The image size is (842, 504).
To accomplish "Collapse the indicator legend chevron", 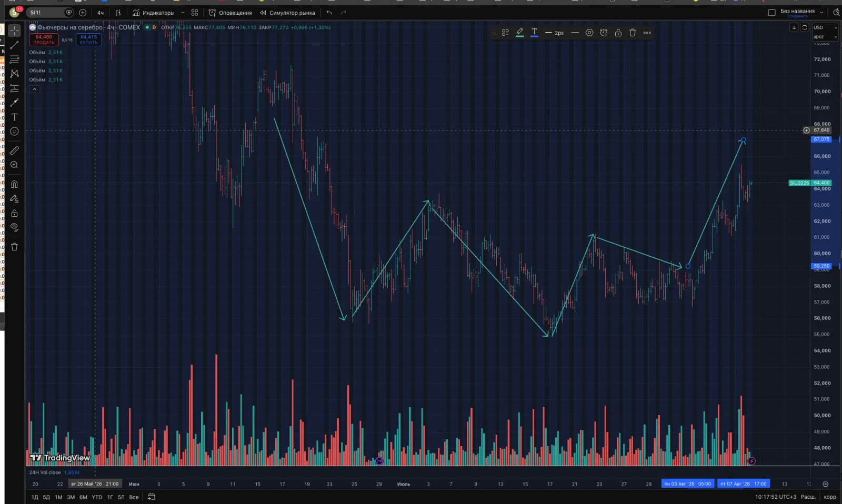I will [34, 89].
